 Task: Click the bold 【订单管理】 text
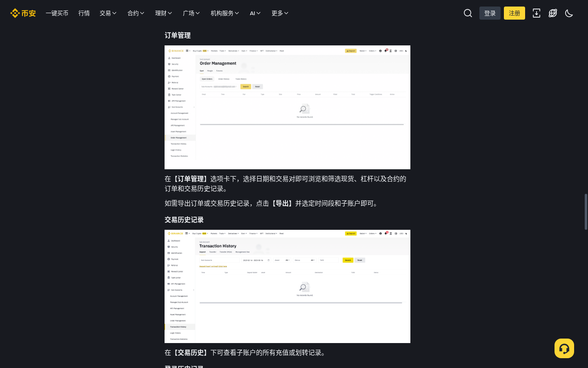(191, 179)
